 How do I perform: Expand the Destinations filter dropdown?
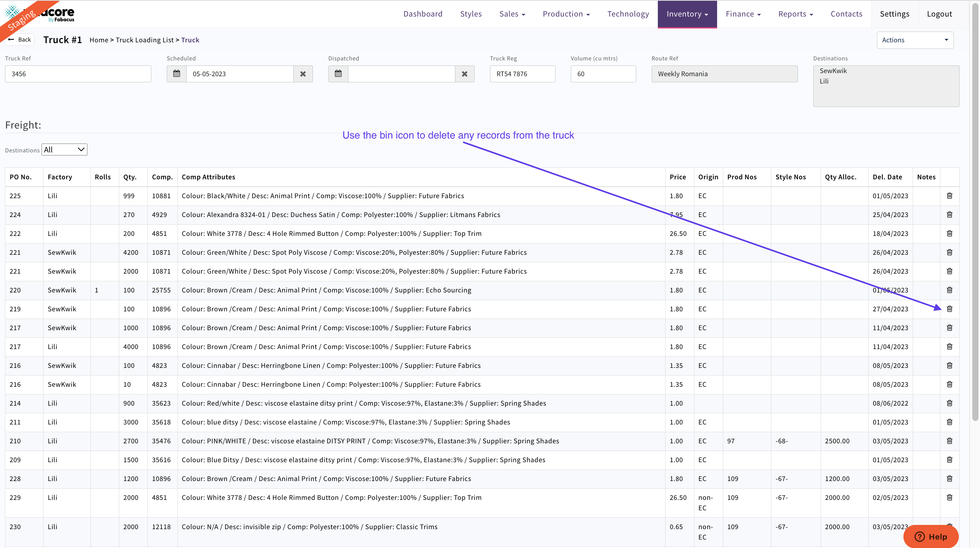pyautogui.click(x=64, y=150)
